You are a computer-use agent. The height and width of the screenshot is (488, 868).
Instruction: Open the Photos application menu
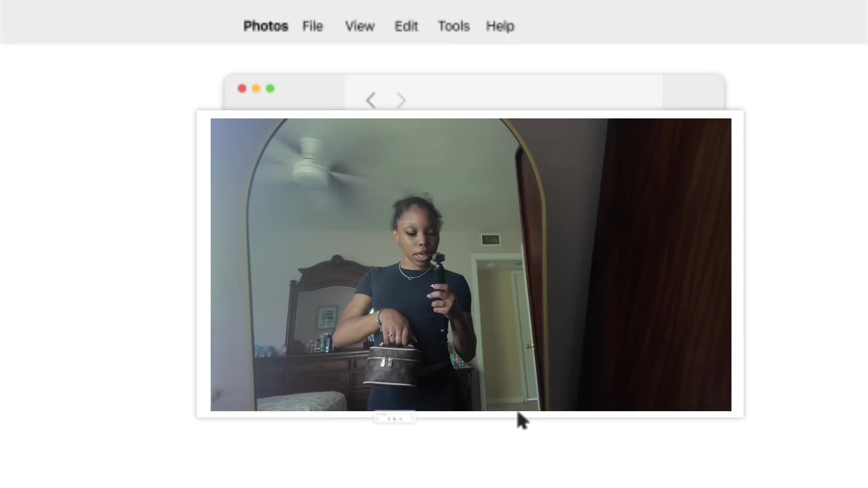pos(266,26)
